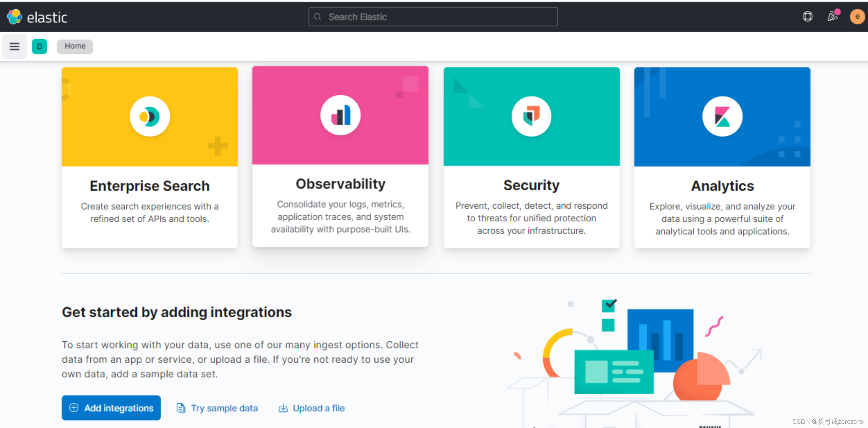Click the Enterprise Search logo icon
The width and height of the screenshot is (868, 428).
click(150, 117)
